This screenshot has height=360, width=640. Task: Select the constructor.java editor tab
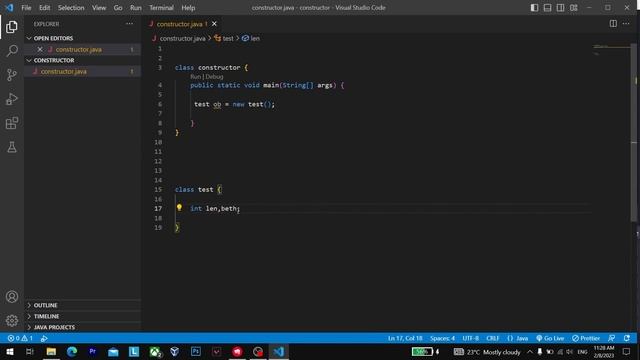(182, 24)
